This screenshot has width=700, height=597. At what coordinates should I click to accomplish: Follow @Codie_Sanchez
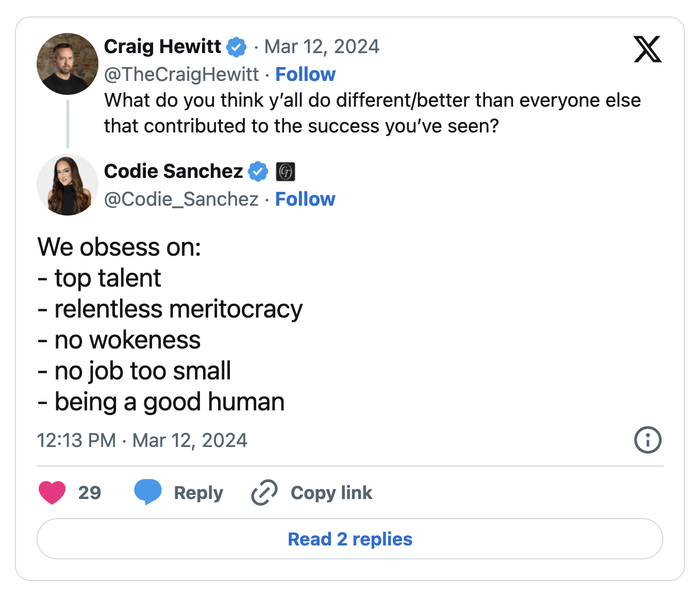305,199
